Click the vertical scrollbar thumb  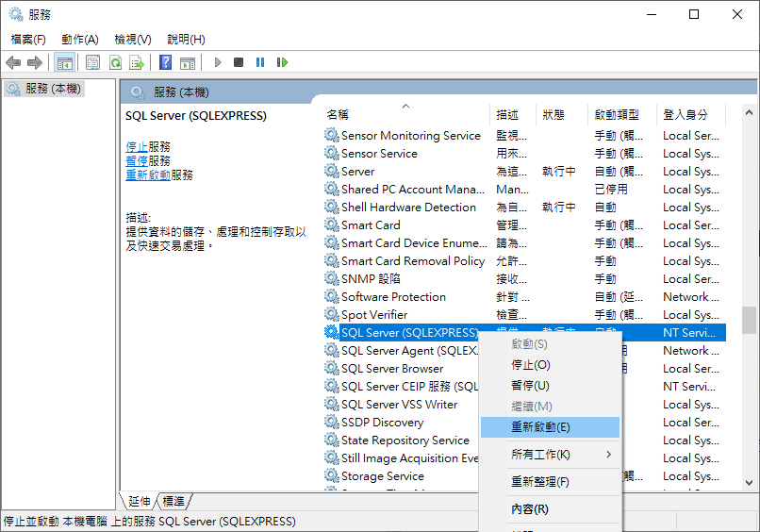click(749, 320)
